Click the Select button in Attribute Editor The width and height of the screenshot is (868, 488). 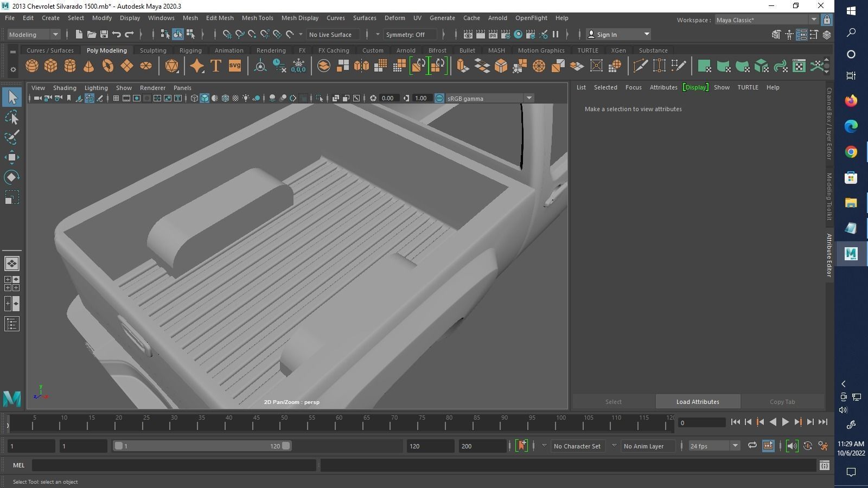pos(614,402)
